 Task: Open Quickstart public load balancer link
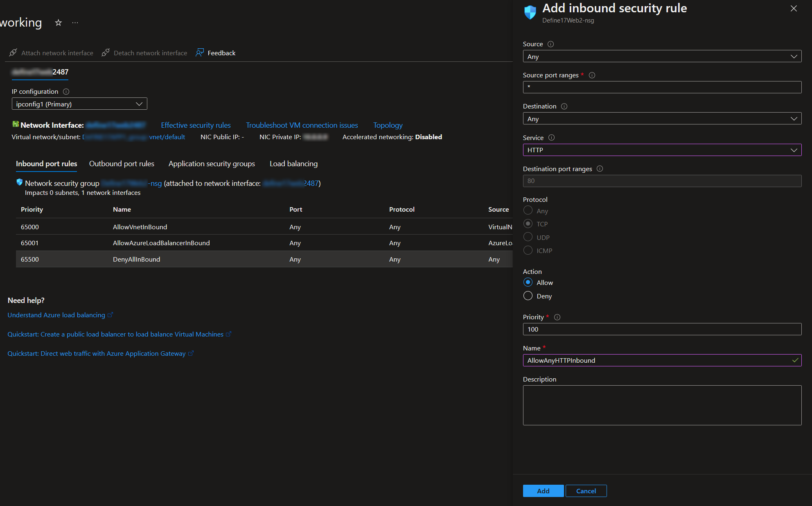115,334
